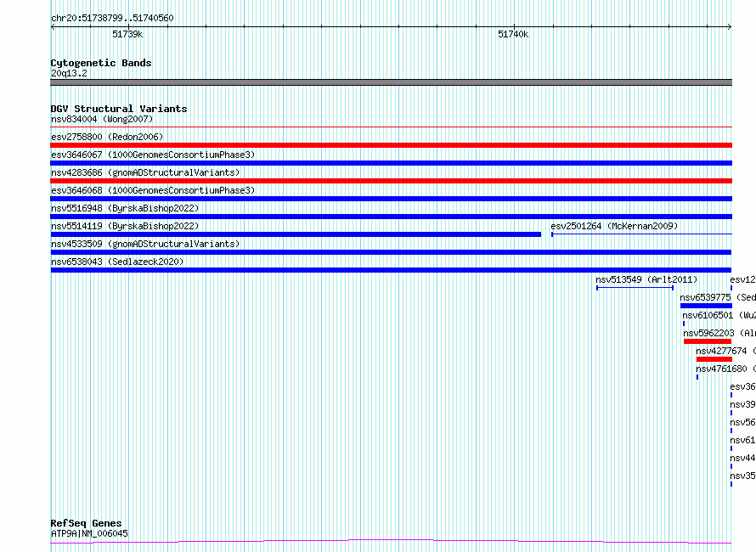Click the red bar below esv2758800
This screenshot has height=552, width=756.
pyautogui.click(x=391, y=145)
